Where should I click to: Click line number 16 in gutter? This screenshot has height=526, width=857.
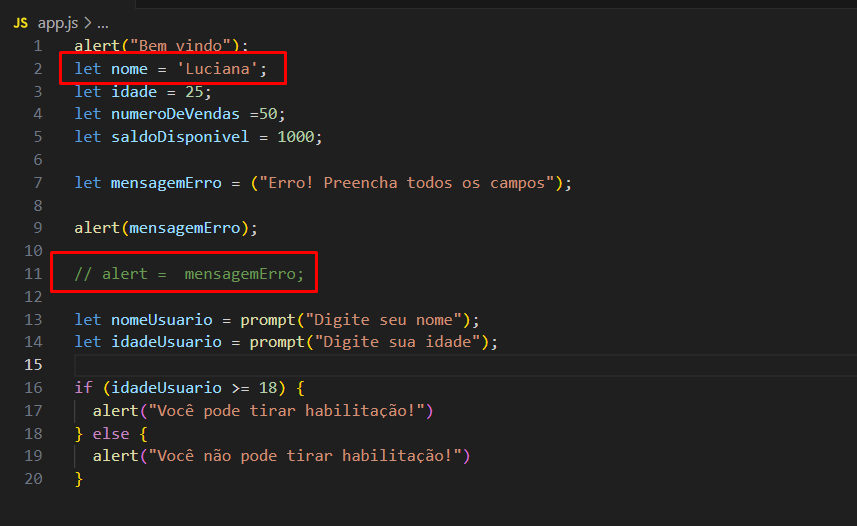[x=33, y=388]
